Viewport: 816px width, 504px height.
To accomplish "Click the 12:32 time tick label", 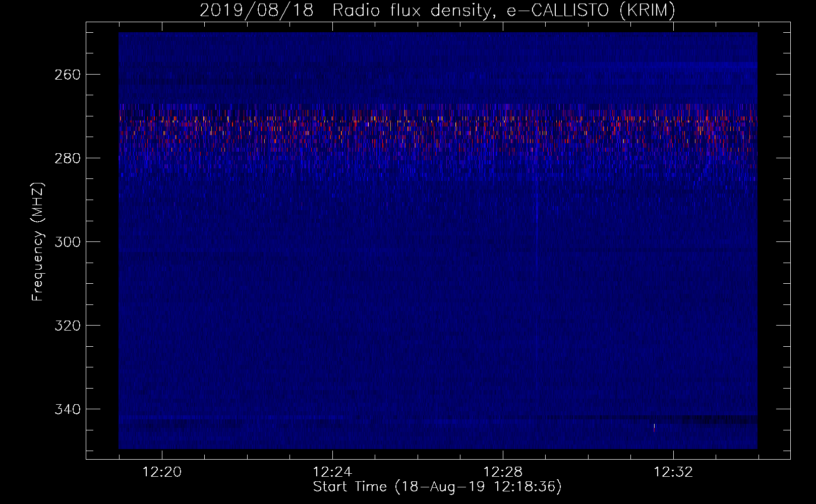I will pos(673,472).
